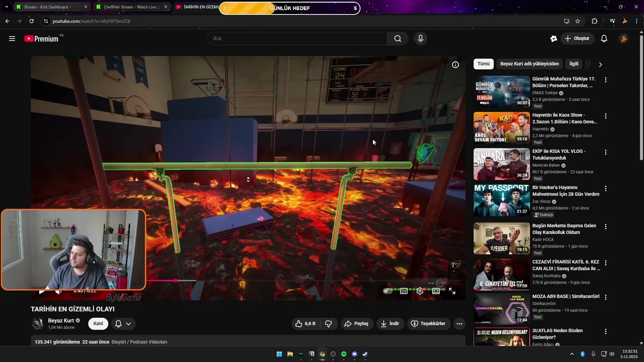
Task: Send thanks via Teşekkürler button
Action: pos(428,324)
